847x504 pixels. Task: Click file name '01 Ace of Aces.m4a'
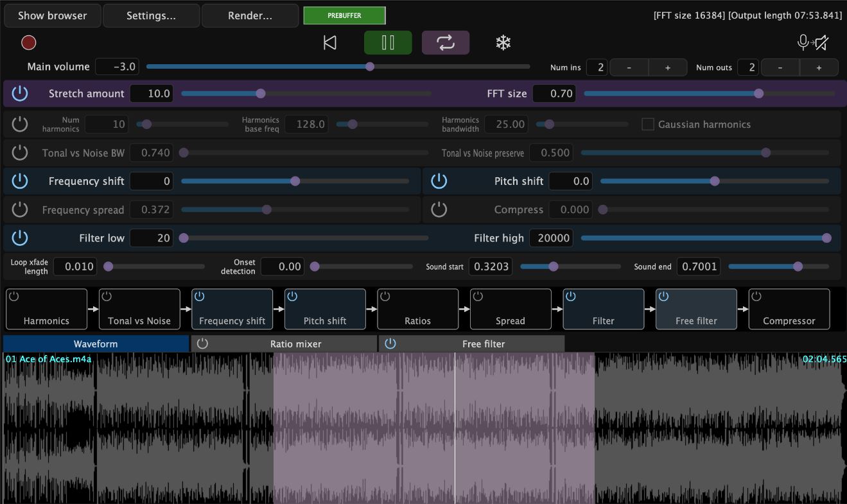coord(49,359)
